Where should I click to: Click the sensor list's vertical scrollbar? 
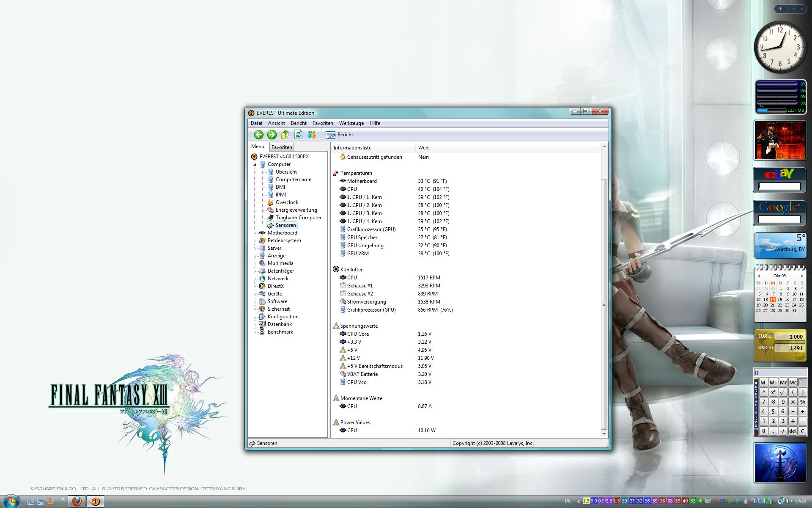(x=604, y=303)
